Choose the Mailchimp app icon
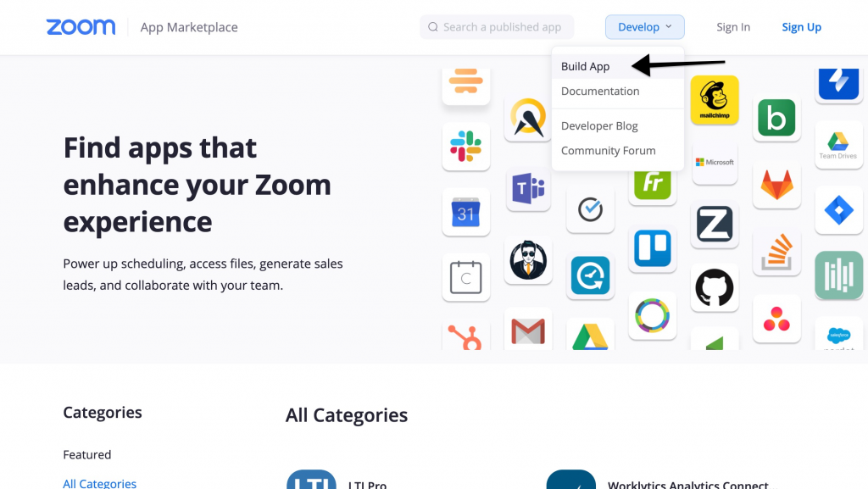Image resolution: width=868 pixels, height=489 pixels. (x=715, y=99)
